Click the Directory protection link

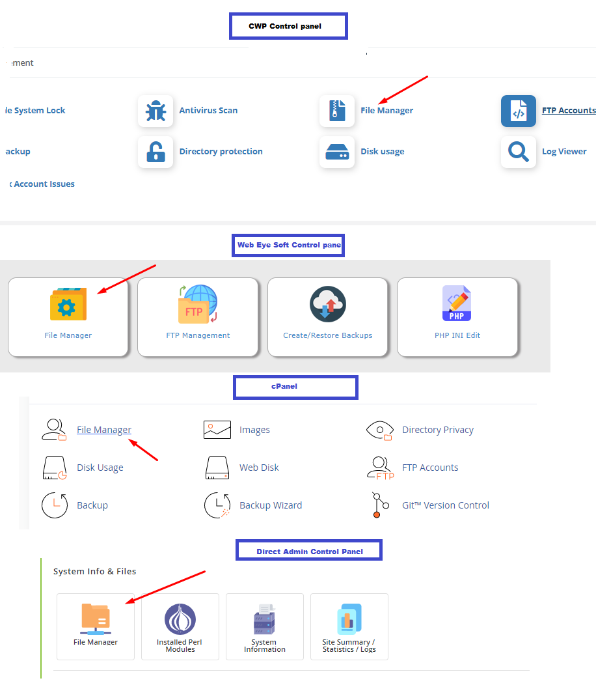221,151
